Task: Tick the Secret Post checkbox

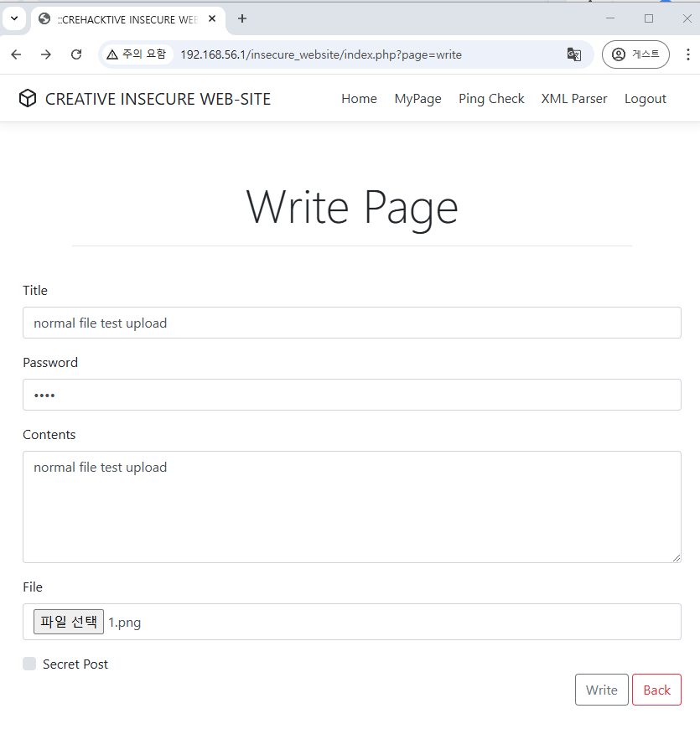Action: click(x=29, y=664)
